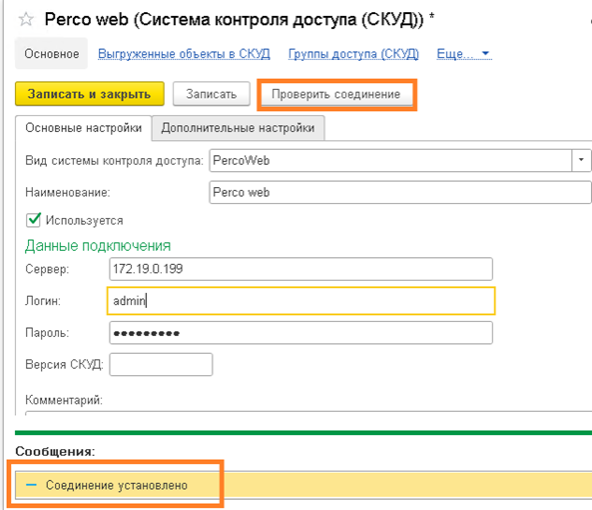Add form to favorites with star icon
The height and width of the screenshot is (510, 592).
[x=26, y=19]
